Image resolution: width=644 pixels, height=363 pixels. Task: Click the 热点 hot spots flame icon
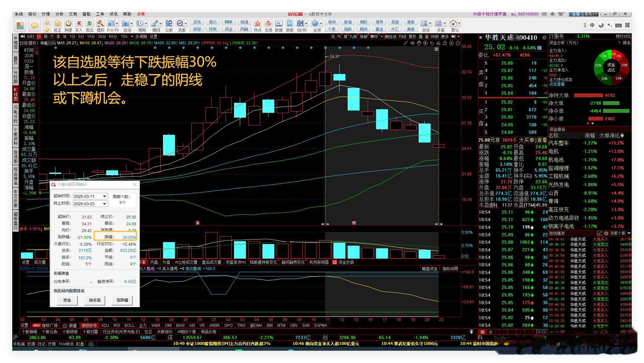point(257,24)
